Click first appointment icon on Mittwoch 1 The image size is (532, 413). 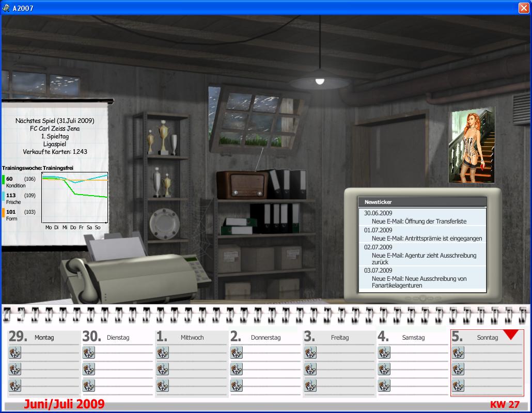coord(163,353)
